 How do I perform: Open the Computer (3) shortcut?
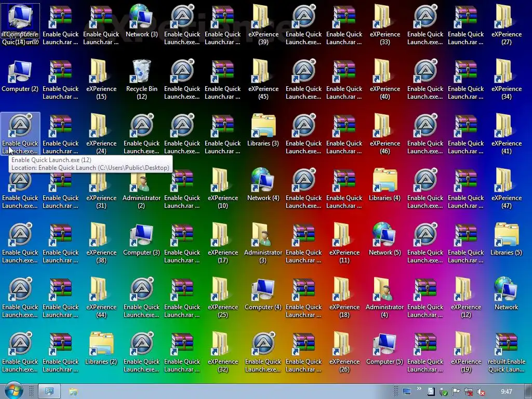click(x=141, y=240)
